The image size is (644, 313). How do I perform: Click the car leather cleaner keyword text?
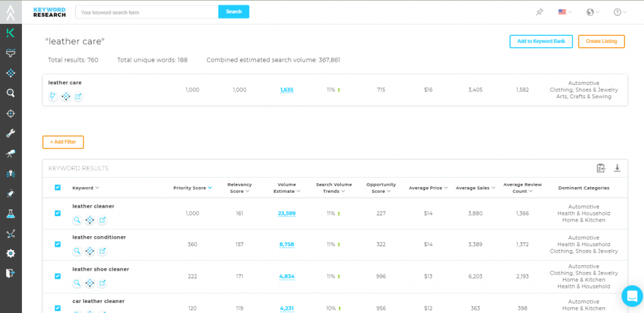pyautogui.click(x=98, y=301)
